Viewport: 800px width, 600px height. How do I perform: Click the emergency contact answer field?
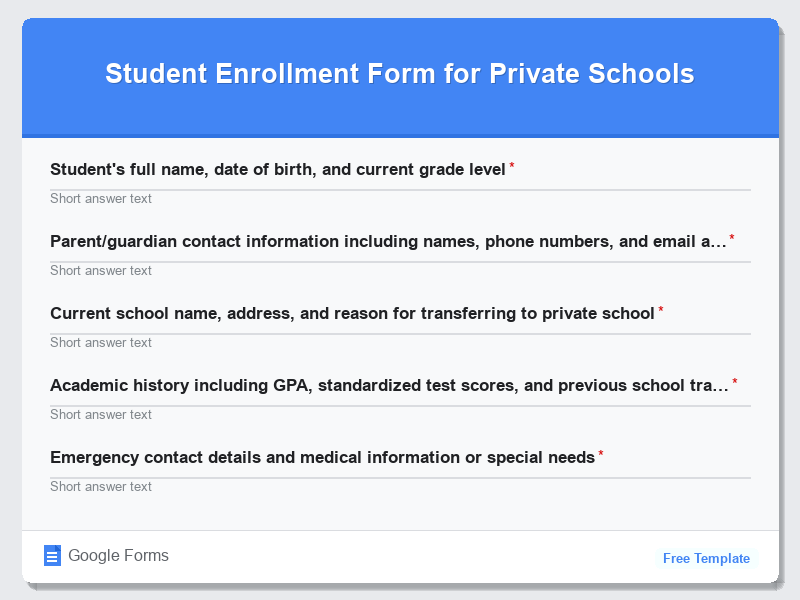pos(400,487)
